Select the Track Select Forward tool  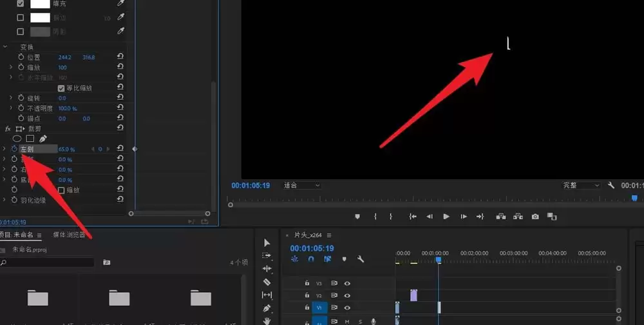267,256
